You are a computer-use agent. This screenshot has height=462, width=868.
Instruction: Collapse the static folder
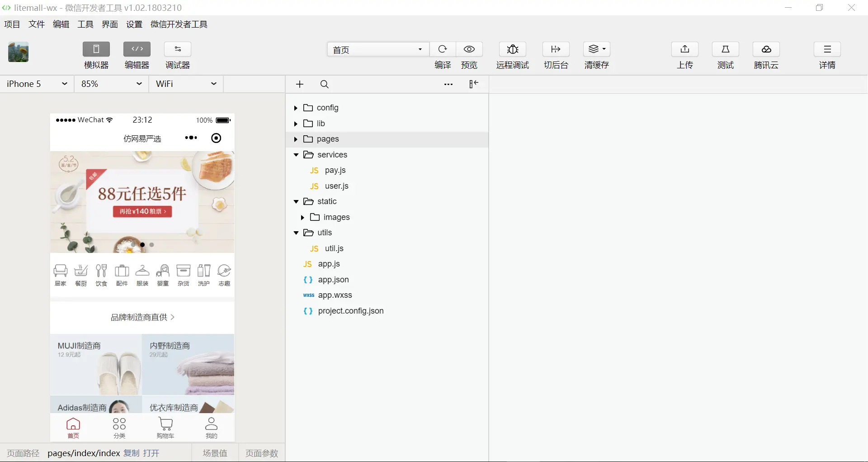[x=387, y=201]
